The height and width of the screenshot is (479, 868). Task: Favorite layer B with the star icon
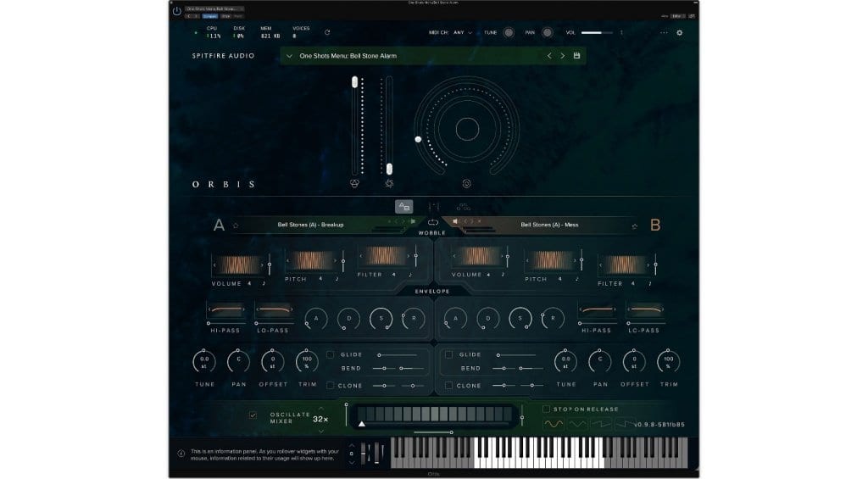click(x=634, y=226)
